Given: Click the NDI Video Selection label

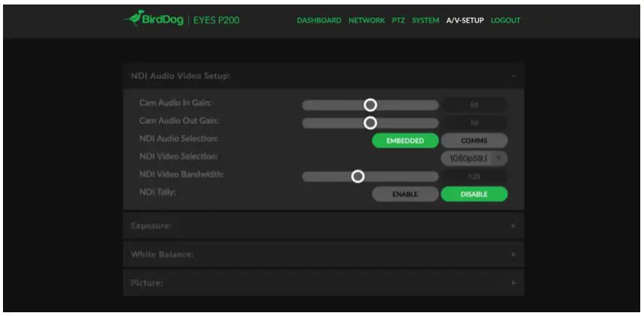Looking at the screenshot, I should (x=178, y=157).
